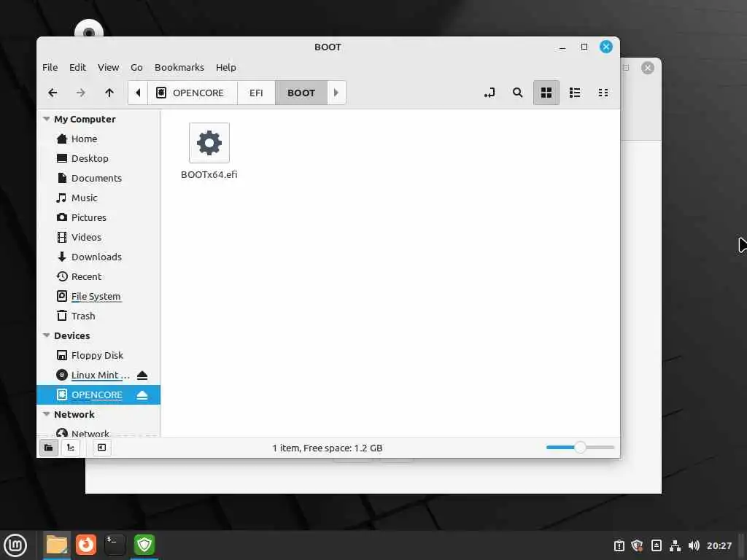This screenshot has width=747, height=560.
Task: Open Floppy Disk device
Action: tap(98, 355)
